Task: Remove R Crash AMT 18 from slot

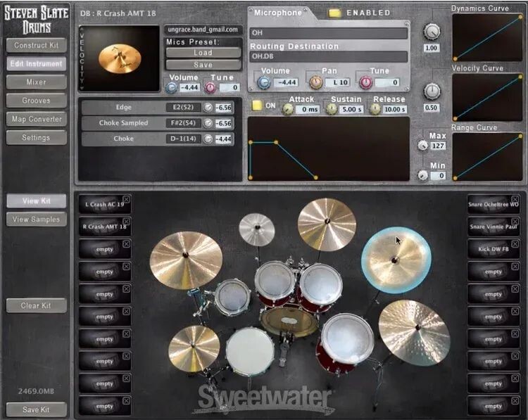Action: tap(126, 222)
